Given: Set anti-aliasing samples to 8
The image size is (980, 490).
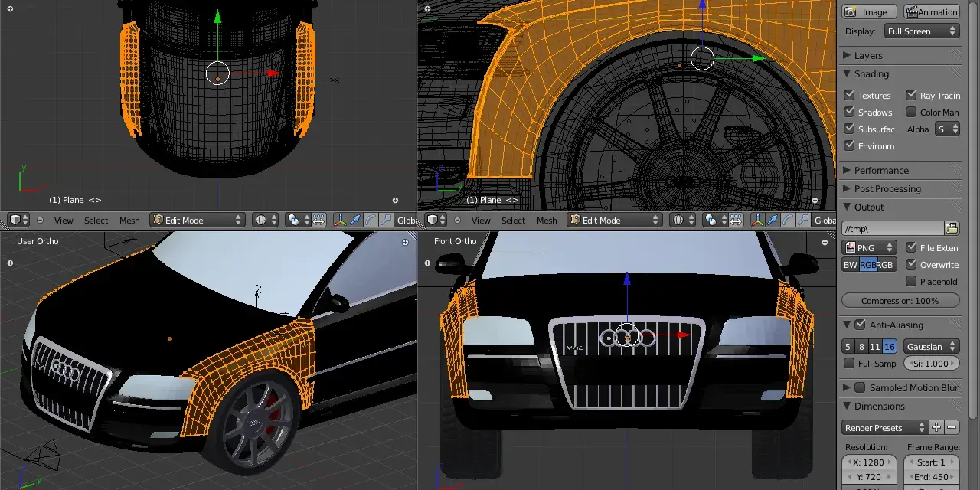Looking at the screenshot, I should 861,346.
